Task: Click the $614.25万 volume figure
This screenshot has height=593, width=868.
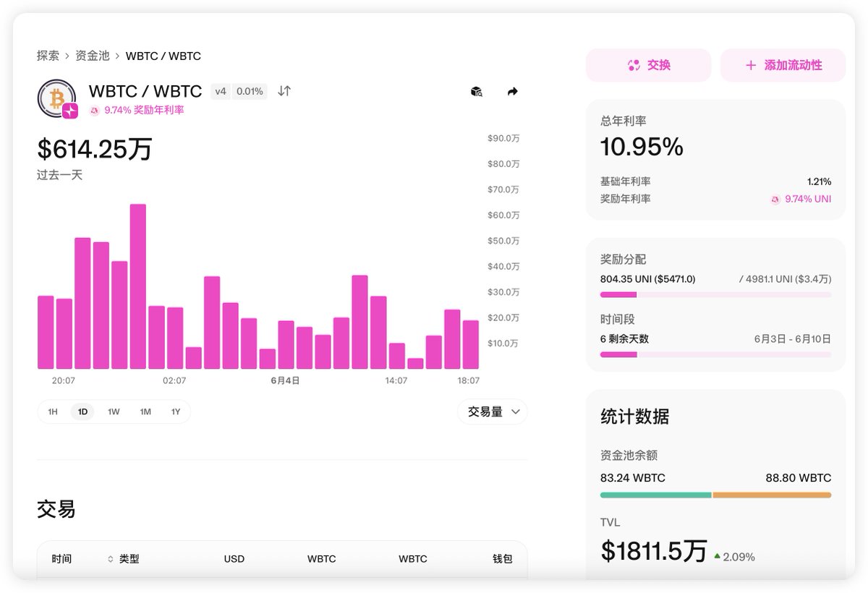Action: click(95, 149)
